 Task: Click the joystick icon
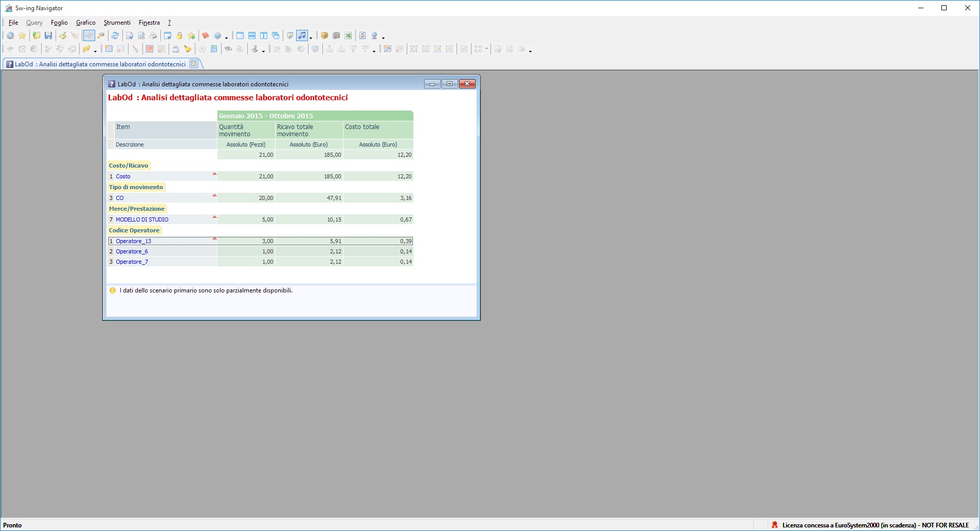tap(255, 49)
